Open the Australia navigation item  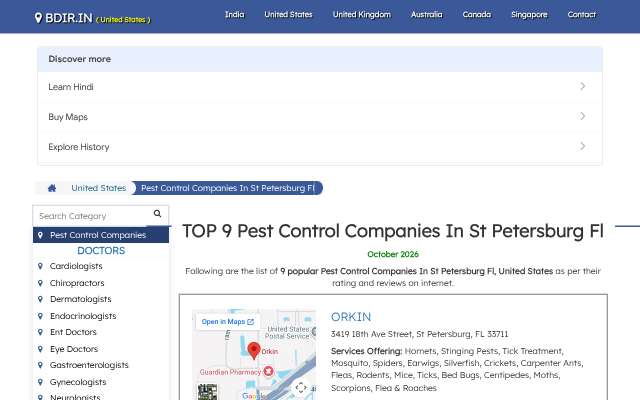click(x=427, y=15)
